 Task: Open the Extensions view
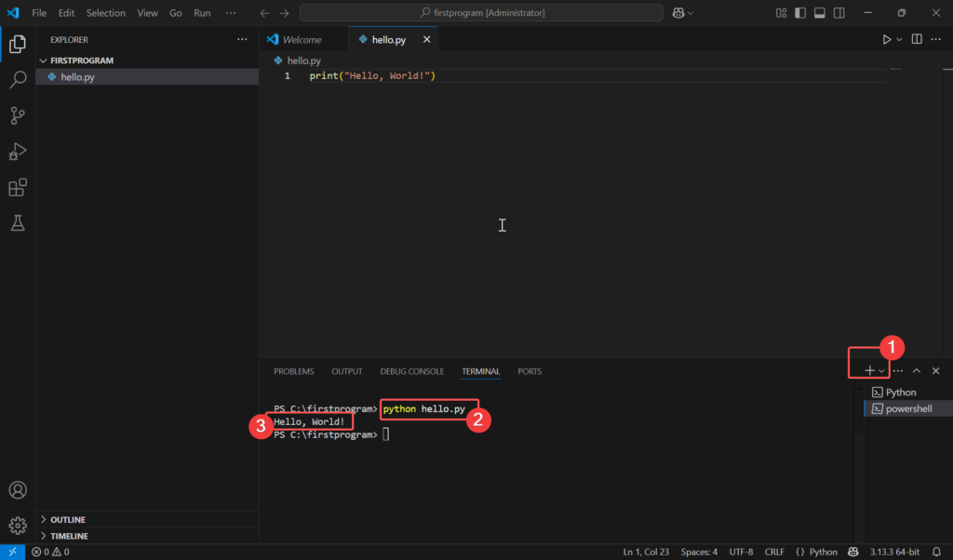click(x=18, y=187)
